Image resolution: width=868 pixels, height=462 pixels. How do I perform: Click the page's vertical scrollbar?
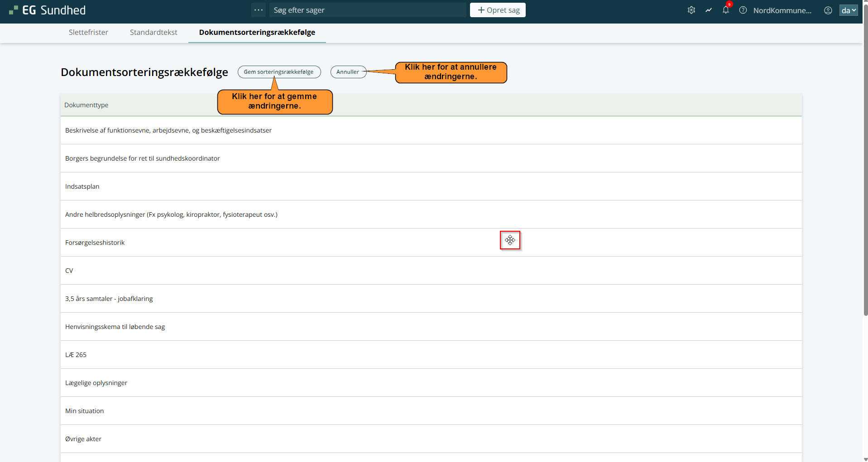[x=865, y=181]
